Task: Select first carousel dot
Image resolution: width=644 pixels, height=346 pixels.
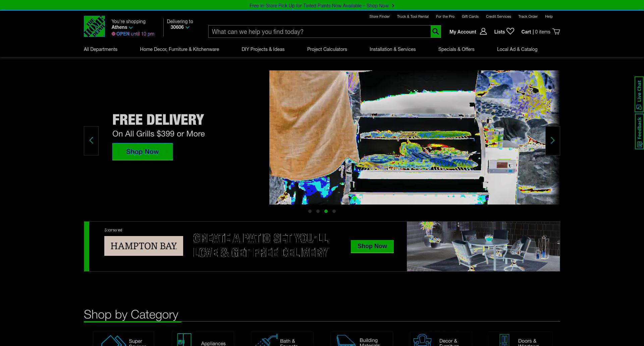Action: click(310, 211)
